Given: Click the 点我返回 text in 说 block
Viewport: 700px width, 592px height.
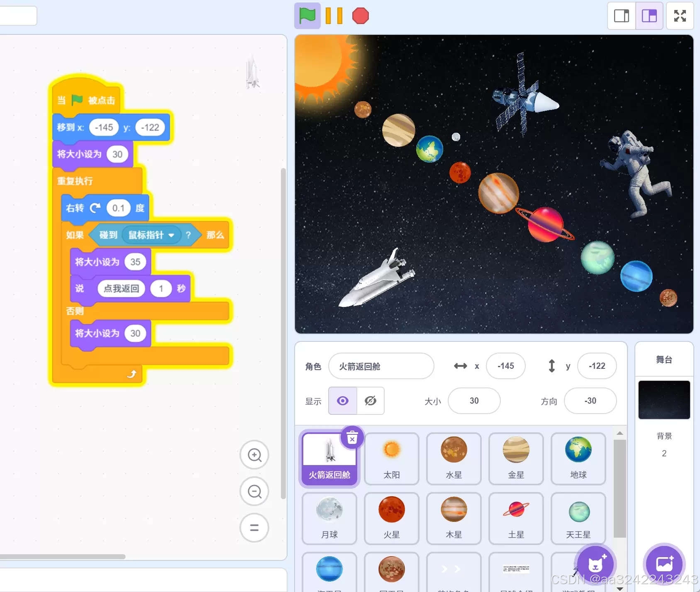Looking at the screenshot, I should tap(121, 289).
